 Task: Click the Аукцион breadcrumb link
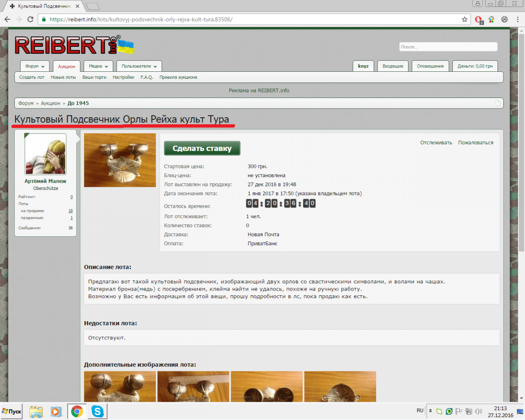coord(51,103)
